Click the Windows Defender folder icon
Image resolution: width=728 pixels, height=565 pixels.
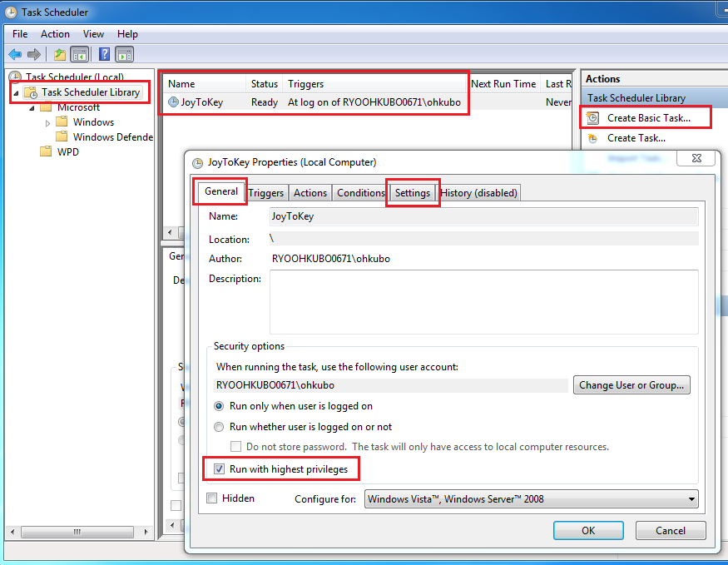tap(62, 136)
